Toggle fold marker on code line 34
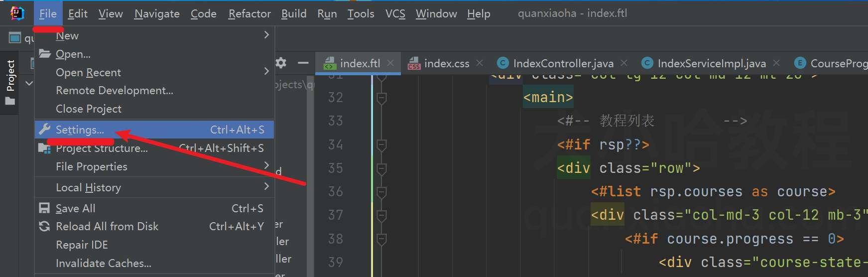Viewport: 868px width, 277px height. click(381, 145)
